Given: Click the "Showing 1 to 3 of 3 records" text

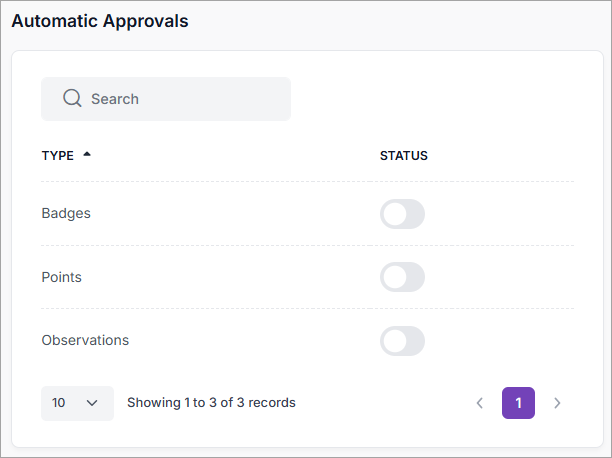Looking at the screenshot, I should click(x=211, y=403).
